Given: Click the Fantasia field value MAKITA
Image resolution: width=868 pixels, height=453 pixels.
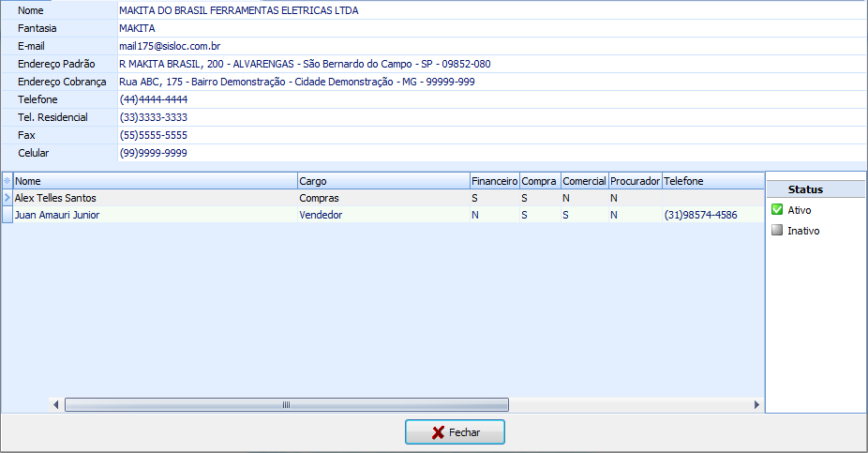Looking at the screenshot, I should point(491,28).
